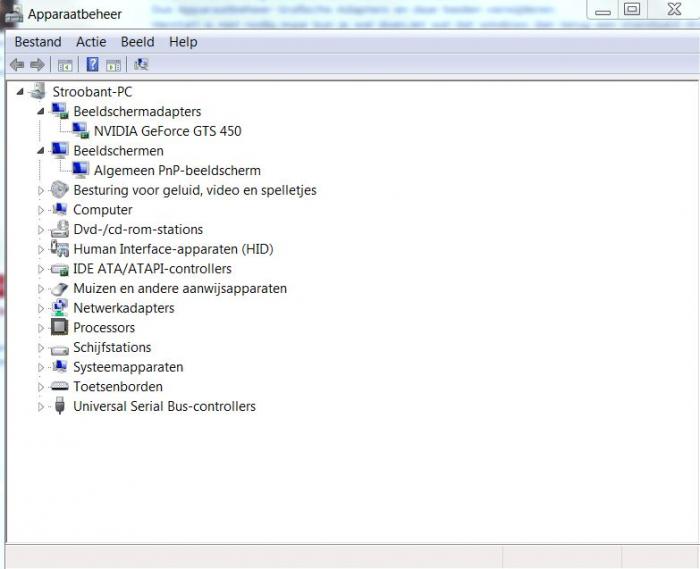Click the Beeldschermadapters category icon
Image resolution: width=700 pixels, height=569 pixels.
point(59,111)
